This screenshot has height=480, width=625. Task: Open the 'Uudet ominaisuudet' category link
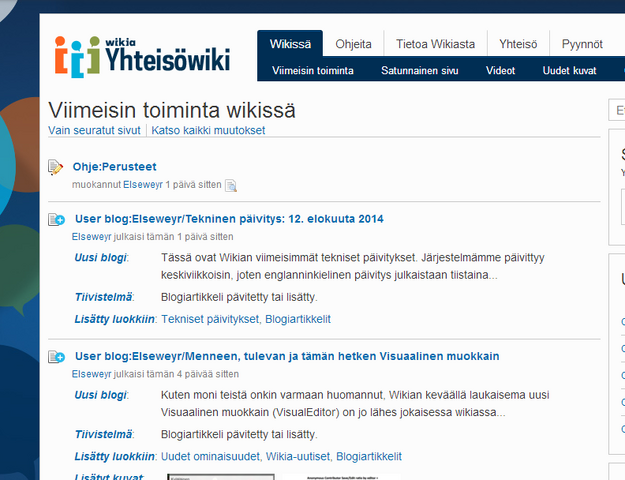tap(210, 456)
